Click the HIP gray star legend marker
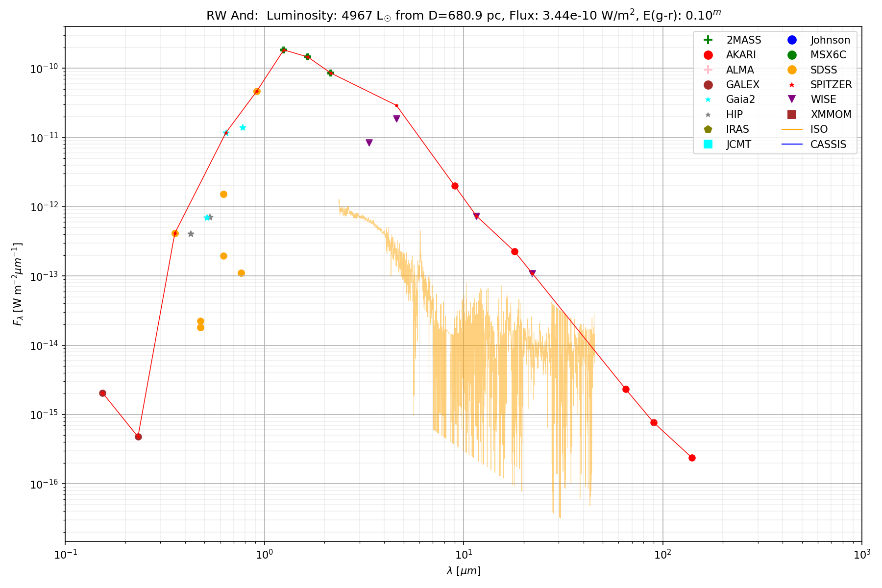 (708, 115)
